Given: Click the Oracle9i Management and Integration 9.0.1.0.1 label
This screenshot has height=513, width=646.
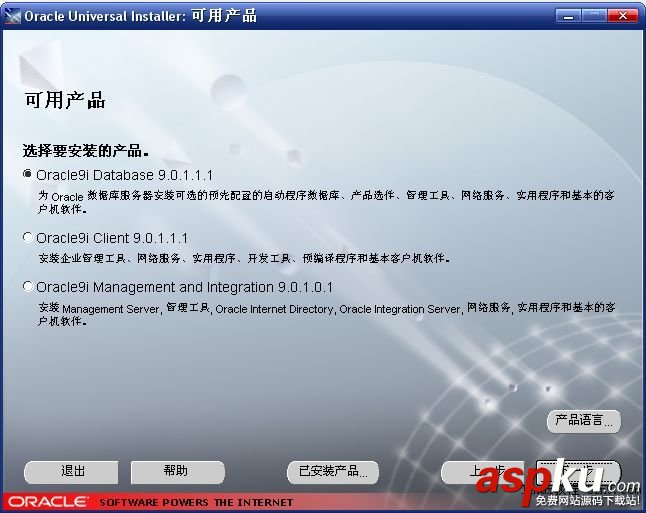Looking at the screenshot, I should (185, 287).
